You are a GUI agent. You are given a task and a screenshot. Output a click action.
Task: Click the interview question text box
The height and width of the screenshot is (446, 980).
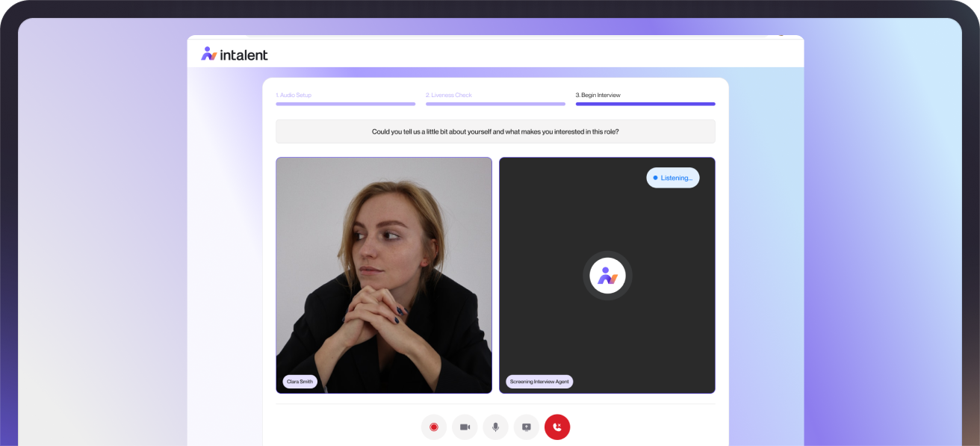click(x=495, y=131)
